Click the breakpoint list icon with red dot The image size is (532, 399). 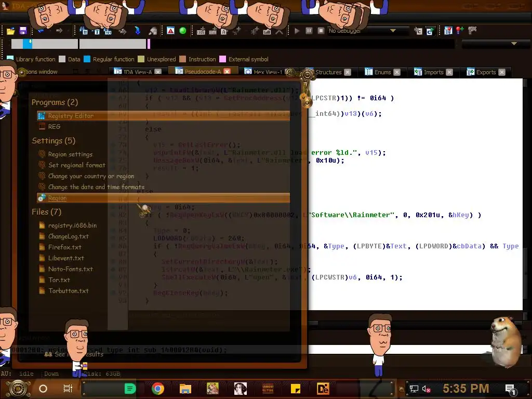(x=448, y=31)
